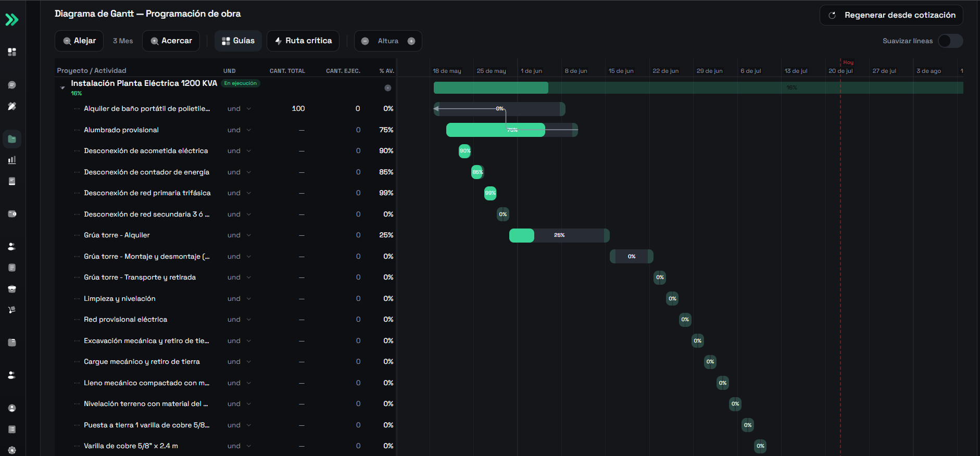Screen dimensions: 980x456
Task: Toggle the Suavizar líneas switch
Action: [x=950, y=41]
